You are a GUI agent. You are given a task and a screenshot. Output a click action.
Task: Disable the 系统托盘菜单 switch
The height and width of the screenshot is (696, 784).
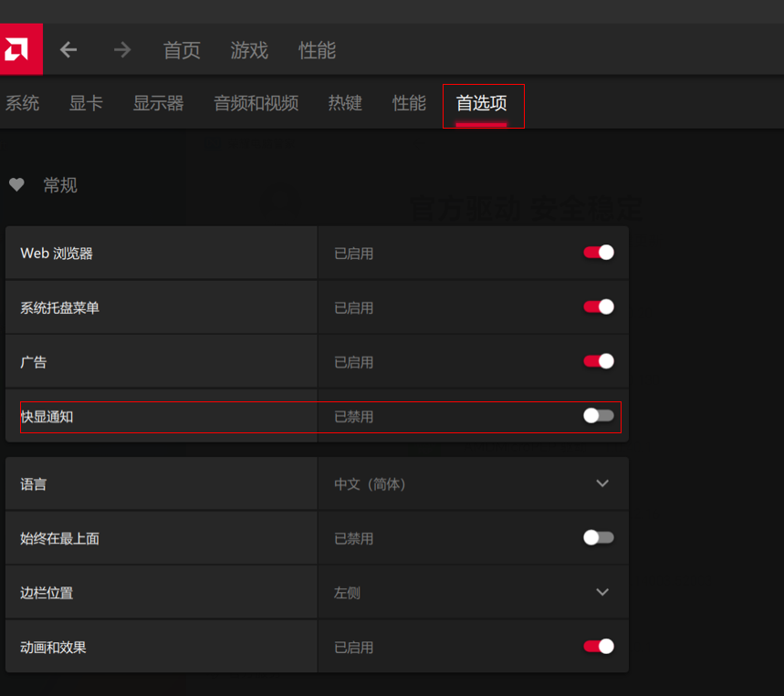coord(599,307)
